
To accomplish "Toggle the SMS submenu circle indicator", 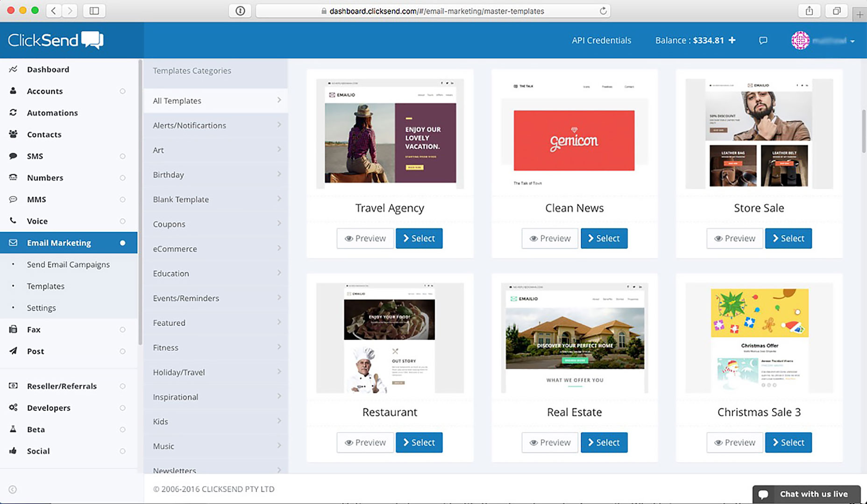I will click(x=122, y=156).
